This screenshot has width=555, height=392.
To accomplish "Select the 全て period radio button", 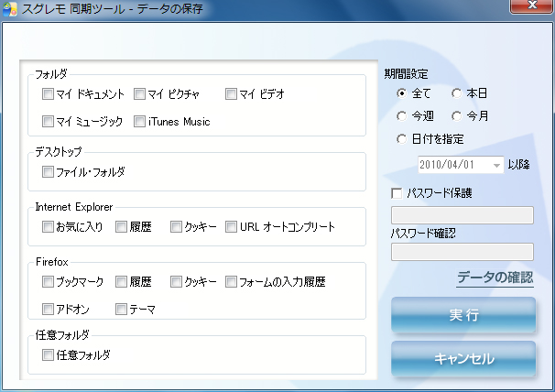I will (x=402, y=93).
